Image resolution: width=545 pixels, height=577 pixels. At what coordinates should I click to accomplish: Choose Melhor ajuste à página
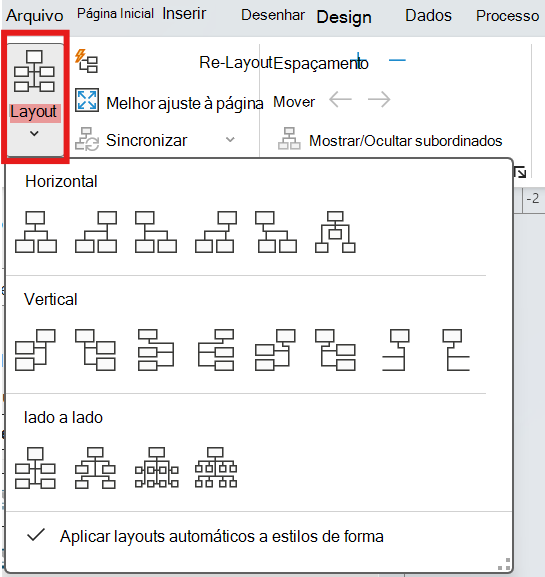(184, 103)
